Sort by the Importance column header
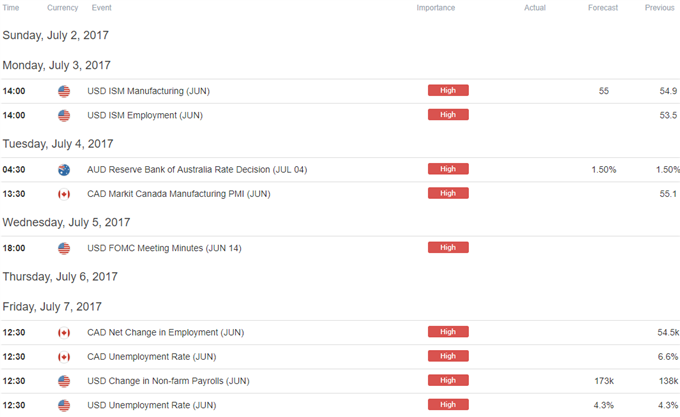The image size is (680, 417). click(435, 8)
